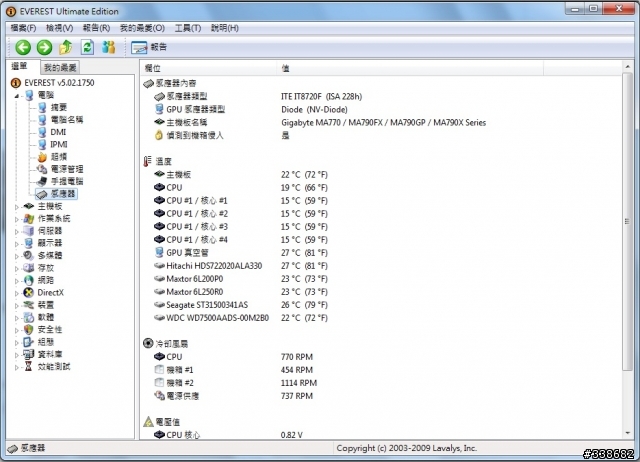Switch to the 我的最愛 tab
This screenshot has width=640, height=462.
click(60, 67)
